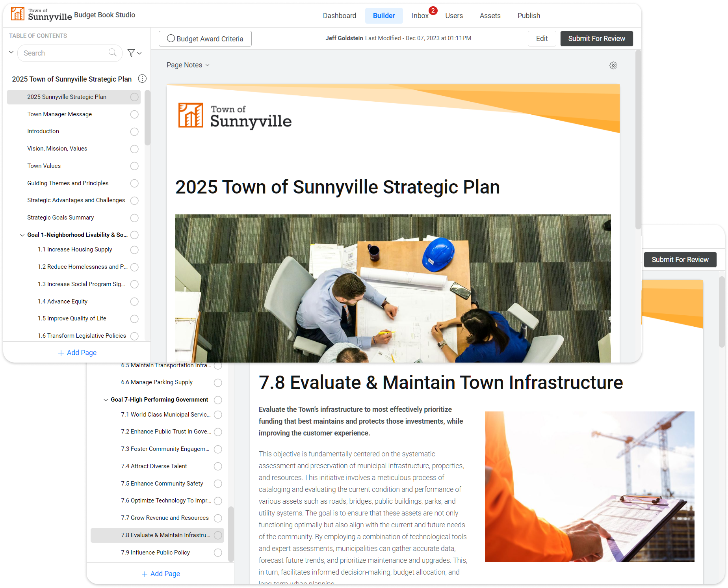The width and height of the screenshot is (728, 588).
Task: Toggle the status circle for 1.4 Advance Equity
Action: tap(134, 301)
